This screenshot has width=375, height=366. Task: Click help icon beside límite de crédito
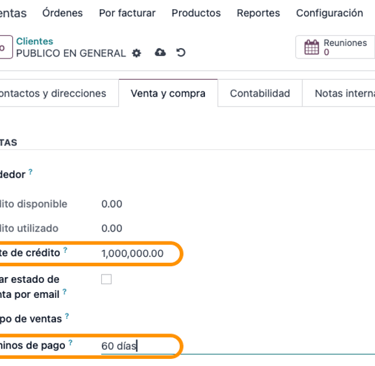tap(65, 250)
